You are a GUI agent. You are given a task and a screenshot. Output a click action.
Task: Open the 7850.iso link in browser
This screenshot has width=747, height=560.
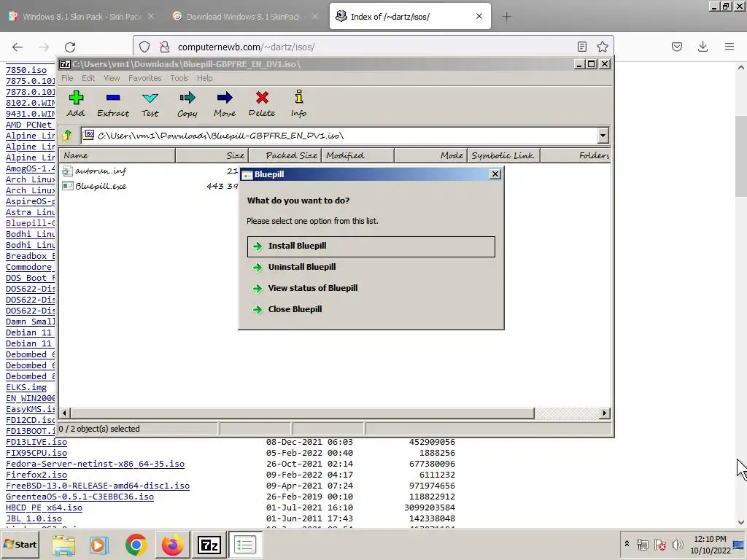(26, 71)
